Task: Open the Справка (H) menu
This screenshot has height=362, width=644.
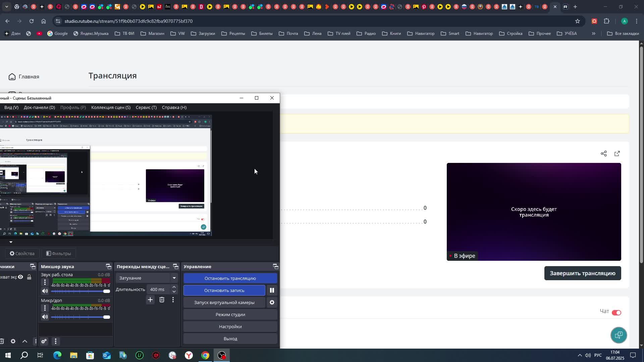Action: point(174,108)
